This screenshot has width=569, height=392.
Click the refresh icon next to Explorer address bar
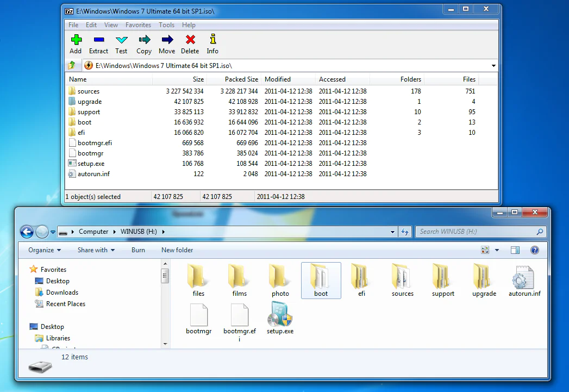(x=405, y=231)
